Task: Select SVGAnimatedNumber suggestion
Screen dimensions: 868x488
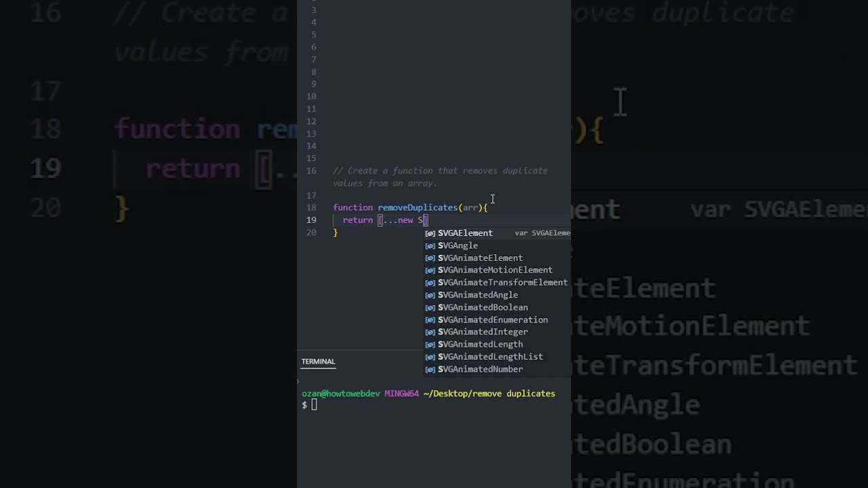Action: coord(497,369)
